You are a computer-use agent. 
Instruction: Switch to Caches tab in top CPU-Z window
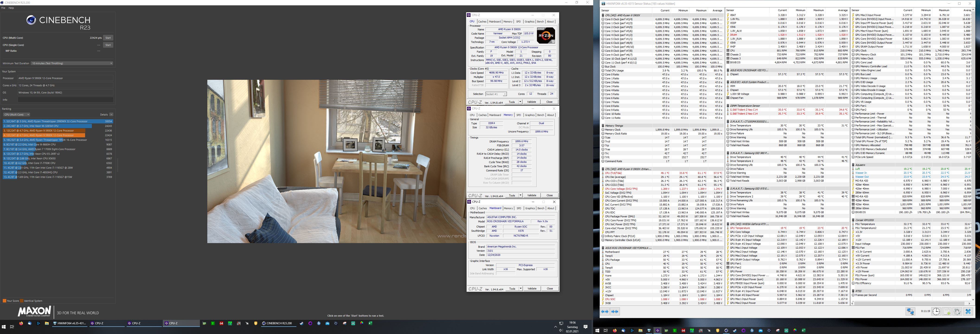click(482, 22)
